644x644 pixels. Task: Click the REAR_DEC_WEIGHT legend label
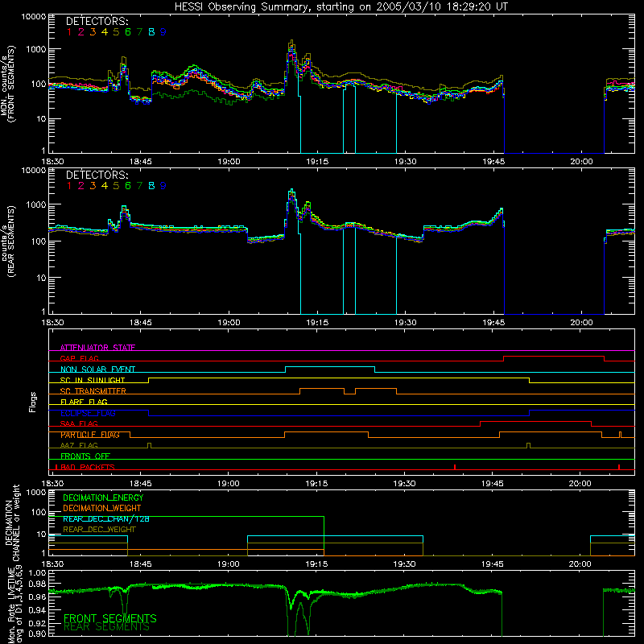(99, 530)
